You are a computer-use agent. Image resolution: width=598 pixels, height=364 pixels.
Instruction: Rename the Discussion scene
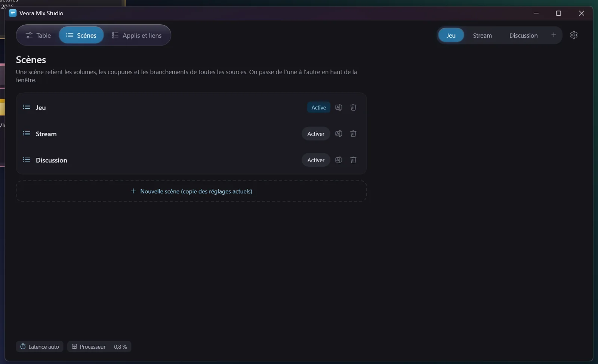pyautogui.click(x=339, y=160)
